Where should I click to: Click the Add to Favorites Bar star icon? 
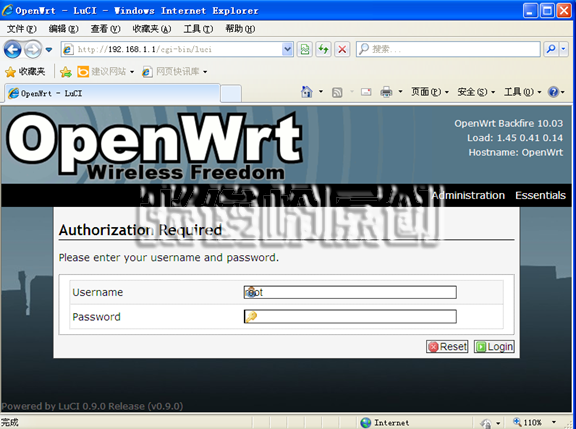pyautogui.click(x=66, y=72)
